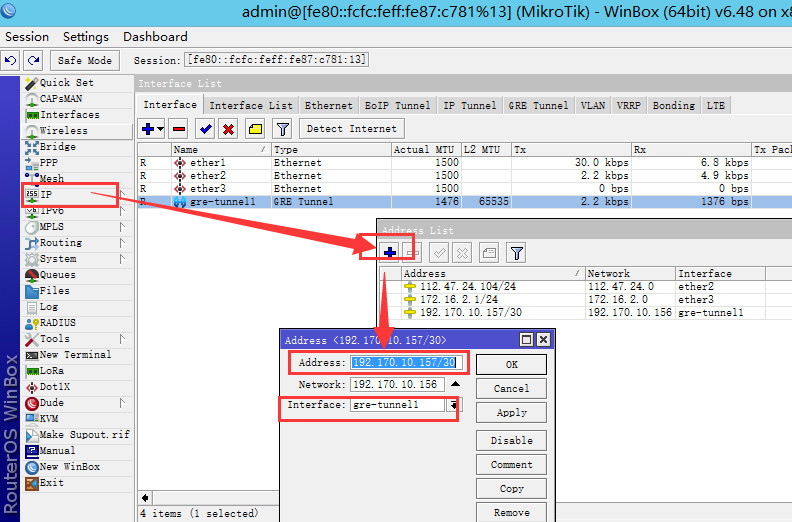Click the filter funnel in Address List

tap(516, 253)
